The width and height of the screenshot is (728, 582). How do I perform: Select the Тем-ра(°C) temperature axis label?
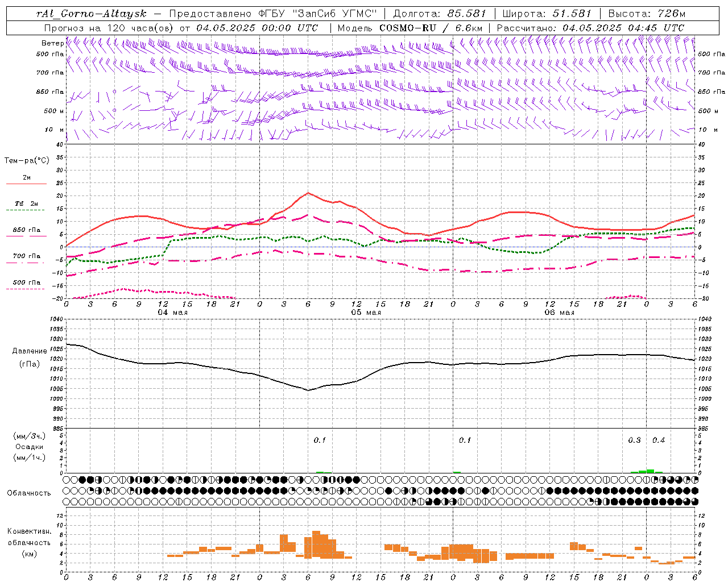pyautogui.click(x=27, y=161)
